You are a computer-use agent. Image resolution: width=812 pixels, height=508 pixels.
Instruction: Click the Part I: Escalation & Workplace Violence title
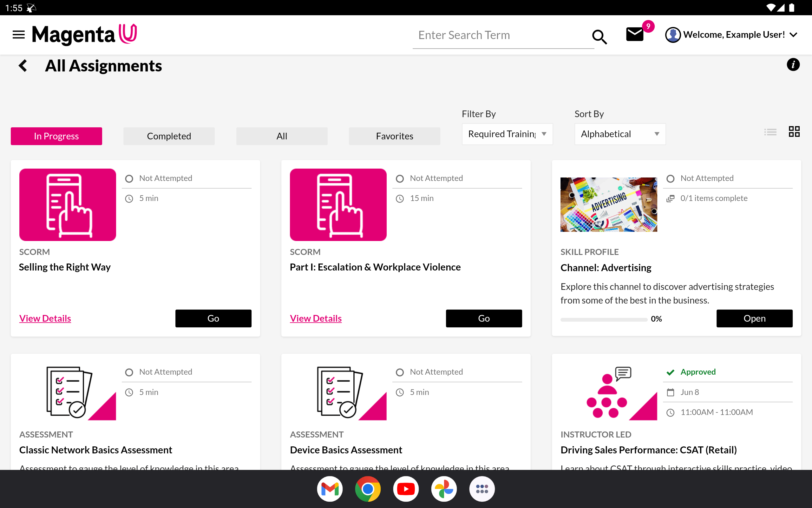(x=375, y=267)
